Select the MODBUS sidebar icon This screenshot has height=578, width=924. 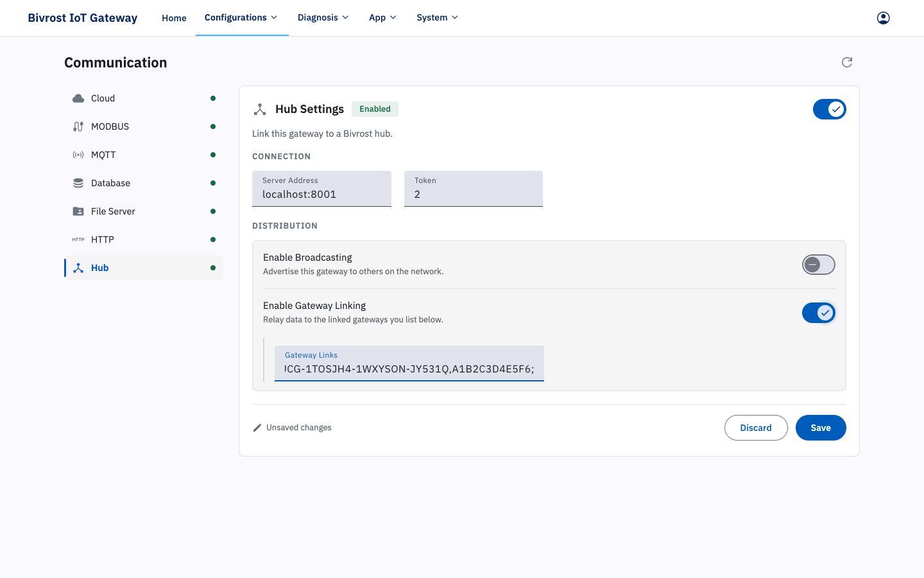click(78, 127)
